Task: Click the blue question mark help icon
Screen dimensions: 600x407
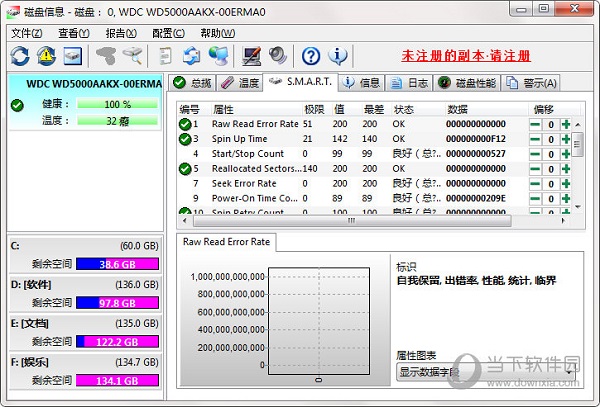Action: pyautogui.click(x=311, y=56)
